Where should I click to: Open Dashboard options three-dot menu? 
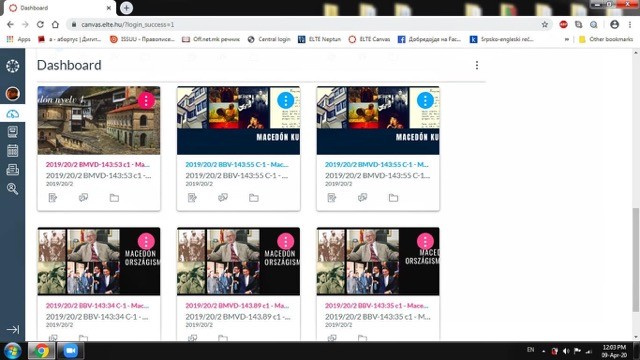(477, 65)
